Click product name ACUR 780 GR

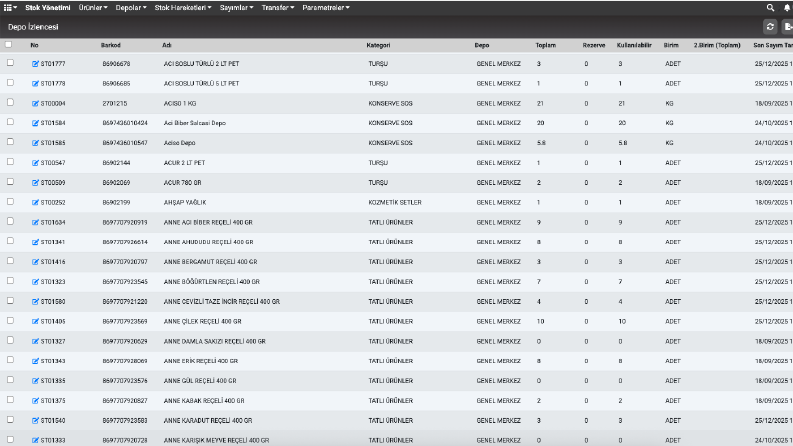pos(182,183)
